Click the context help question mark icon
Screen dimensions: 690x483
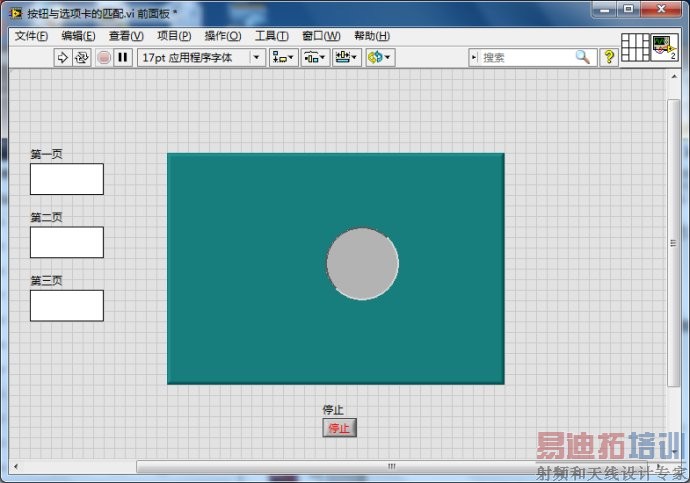click(608, 58)
